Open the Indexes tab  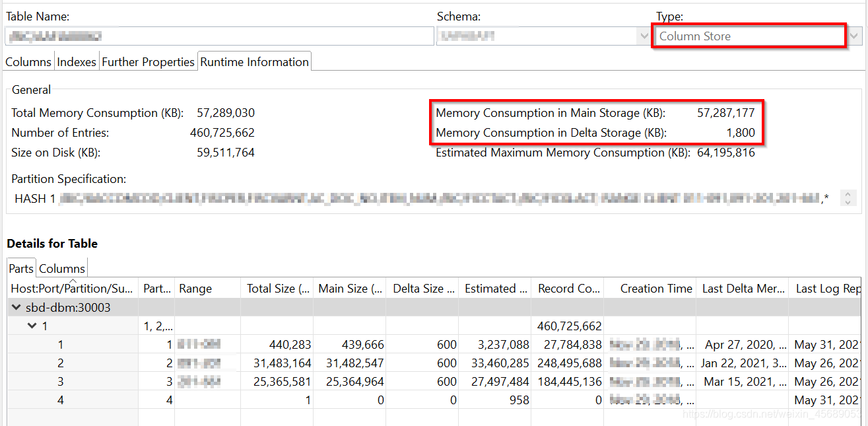pos(76,61)
